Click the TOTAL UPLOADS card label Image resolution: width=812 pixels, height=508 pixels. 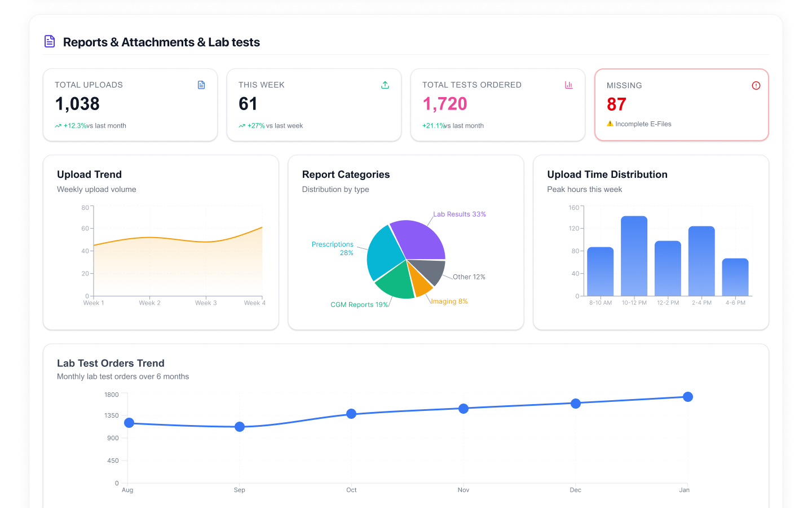click(x=89, y=85)
